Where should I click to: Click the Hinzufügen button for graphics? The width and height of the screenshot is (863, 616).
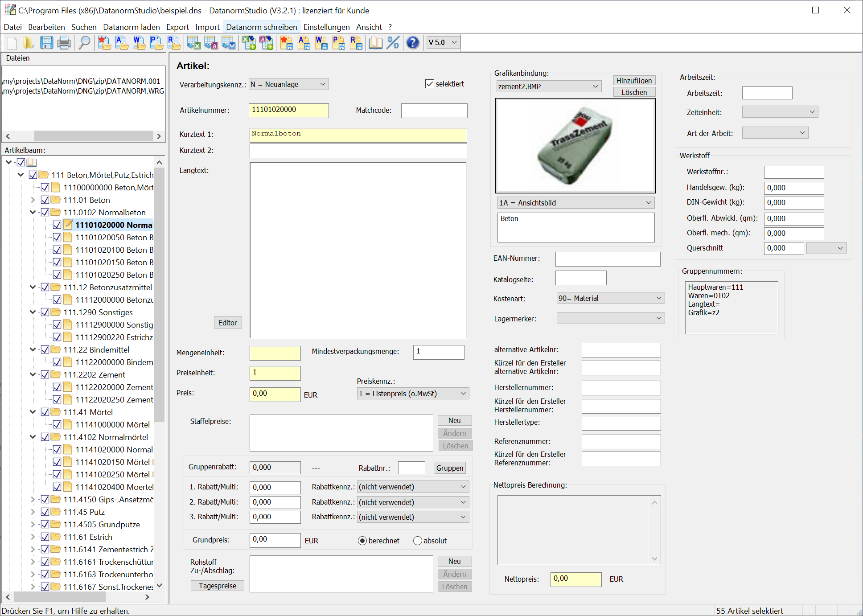[634, 81]
